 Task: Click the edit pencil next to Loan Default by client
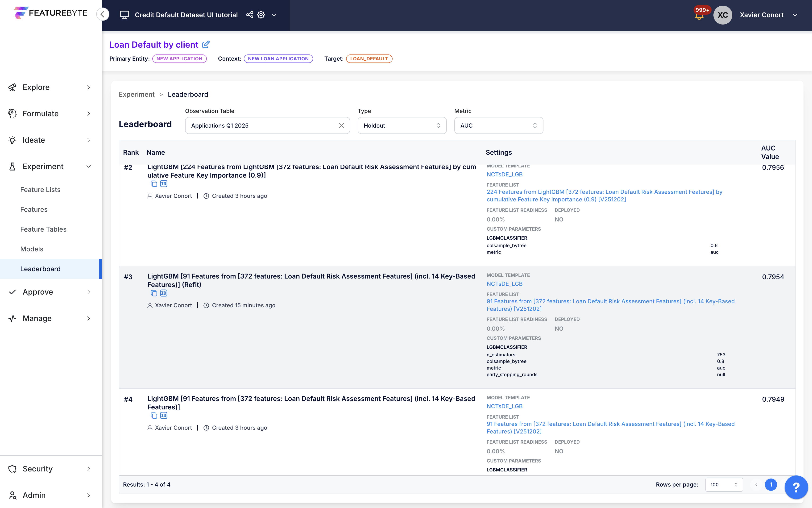206,44
